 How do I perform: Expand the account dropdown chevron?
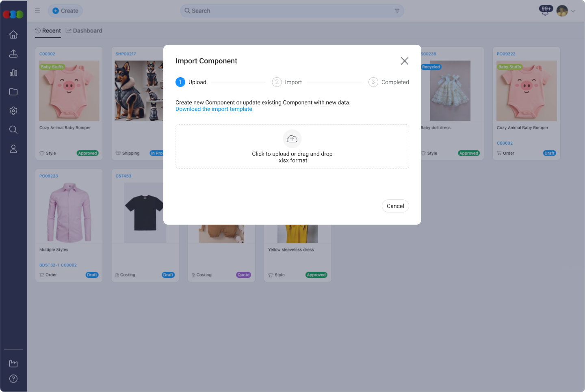573,11
